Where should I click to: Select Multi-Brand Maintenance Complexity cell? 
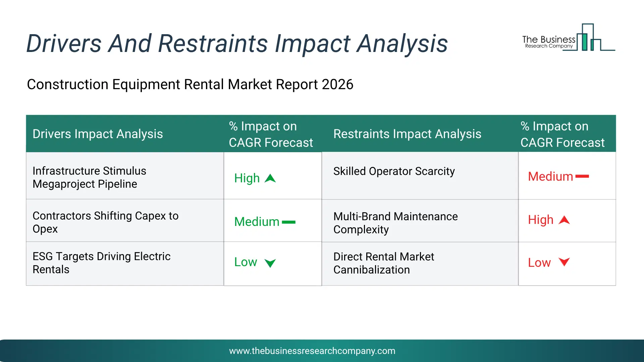(420, 221)
